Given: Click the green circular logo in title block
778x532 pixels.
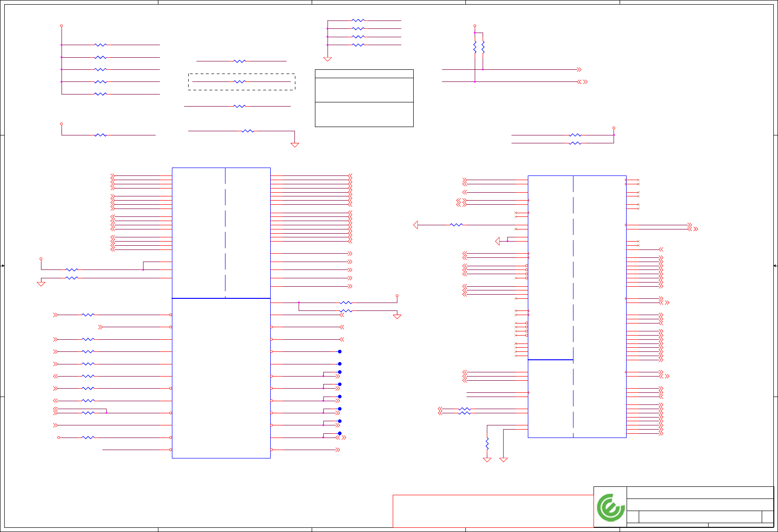Looking at the screenshot, I should (x=611, y=507).
